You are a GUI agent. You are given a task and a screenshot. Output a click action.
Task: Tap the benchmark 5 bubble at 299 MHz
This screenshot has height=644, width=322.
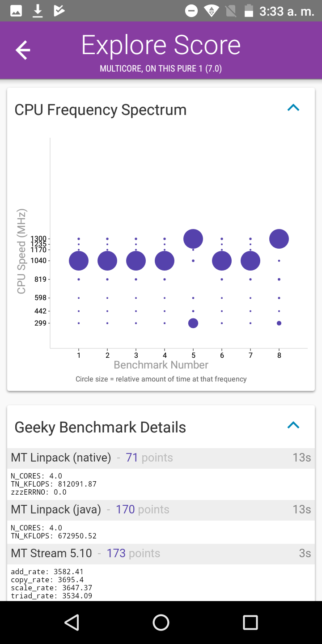pyautogui.click(x=193, y=323)
